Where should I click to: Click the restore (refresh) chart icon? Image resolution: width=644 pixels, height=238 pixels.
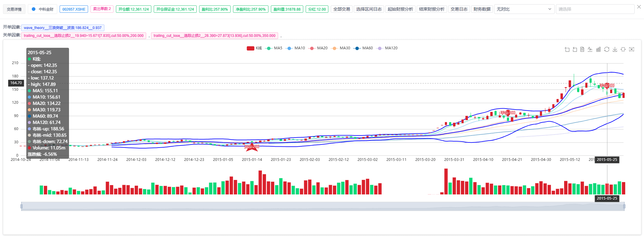pos(606,50)
